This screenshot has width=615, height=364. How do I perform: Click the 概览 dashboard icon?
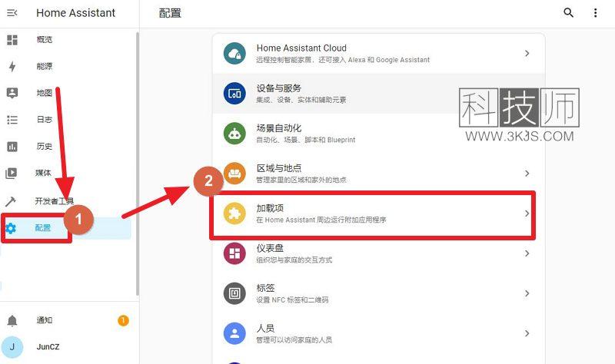click(x=12, y=40)
